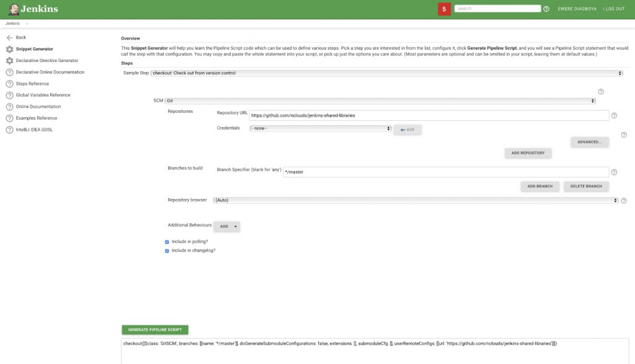635x364 pixels.
Task: Open the SCM Git dropdown
Action: [380, 101]
